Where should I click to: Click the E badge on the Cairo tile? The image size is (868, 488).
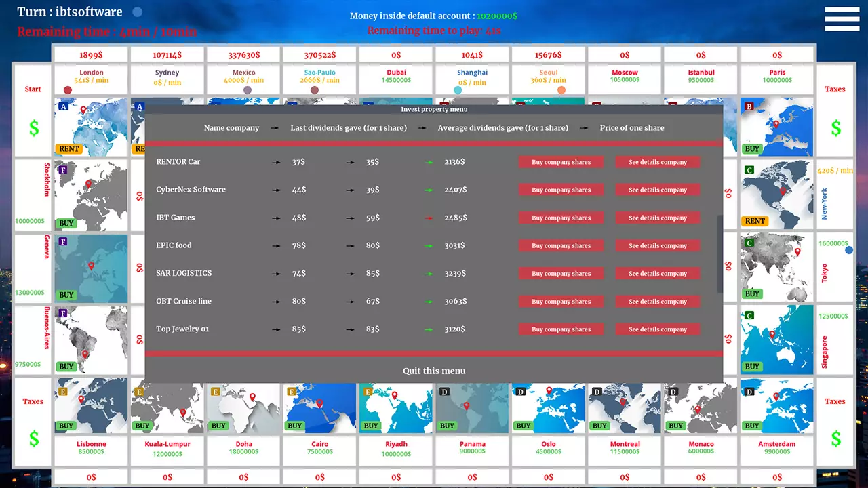coord(290,392)
